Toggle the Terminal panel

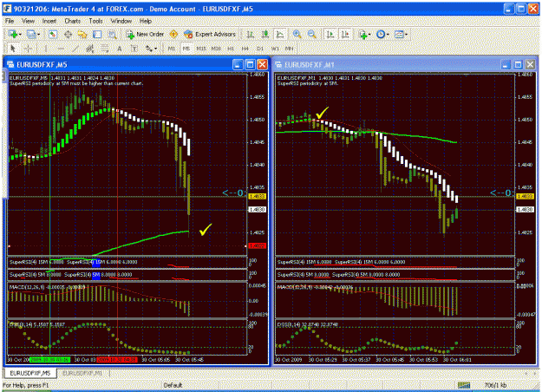tap(97, 34)
